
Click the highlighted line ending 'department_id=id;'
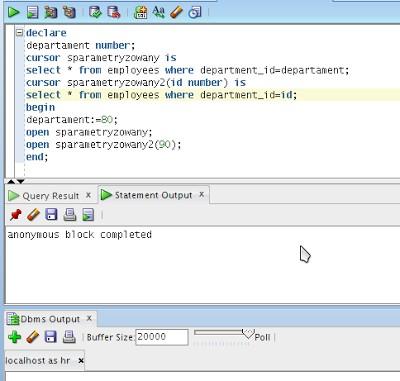162,95
